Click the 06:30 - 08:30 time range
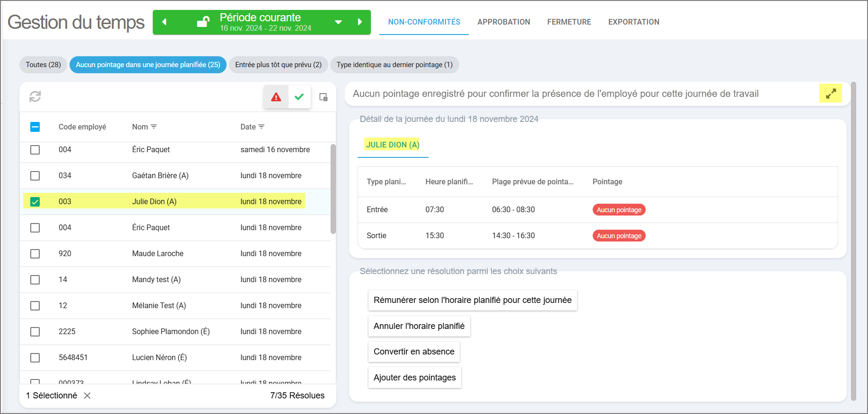This screenshot has width=868, height=414. click(513, 209)
